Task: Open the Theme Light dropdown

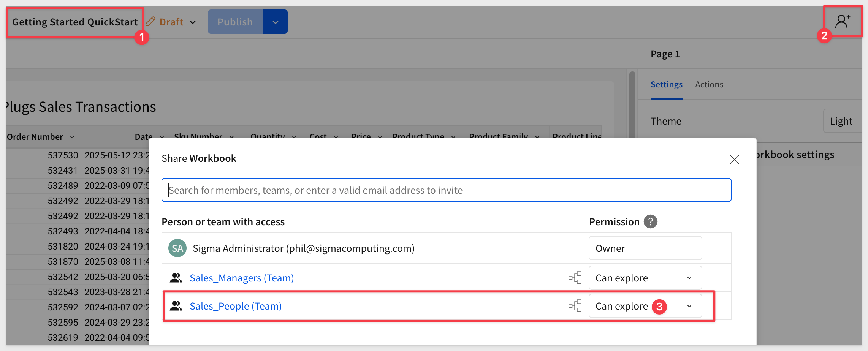Action: point(842,121)
